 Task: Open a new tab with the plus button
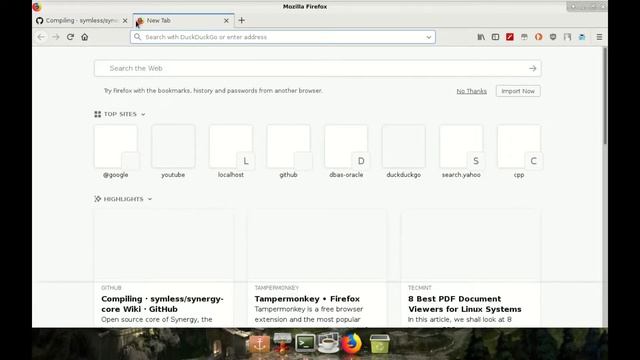[242, 20]
